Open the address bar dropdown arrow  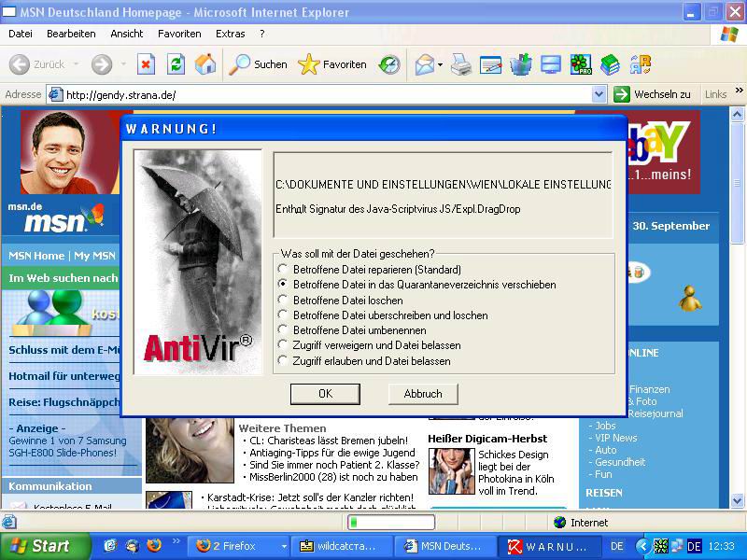pyautogui.click(x=599, y=94)
